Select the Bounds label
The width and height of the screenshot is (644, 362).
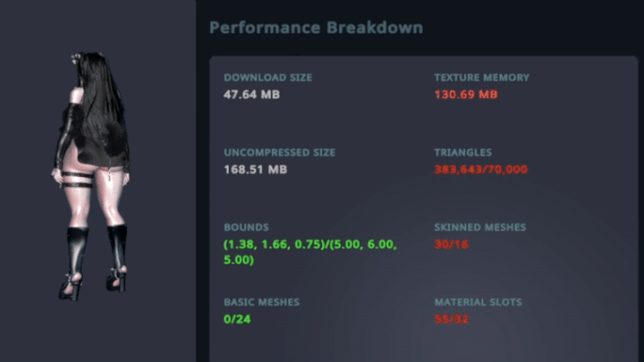(x=246, y=228)
